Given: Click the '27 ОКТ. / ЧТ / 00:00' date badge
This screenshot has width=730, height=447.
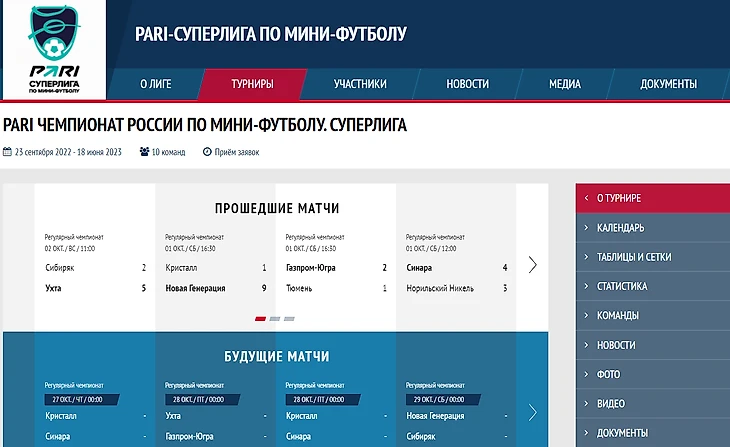Looking at the screenshot, I should pos(82,400).
